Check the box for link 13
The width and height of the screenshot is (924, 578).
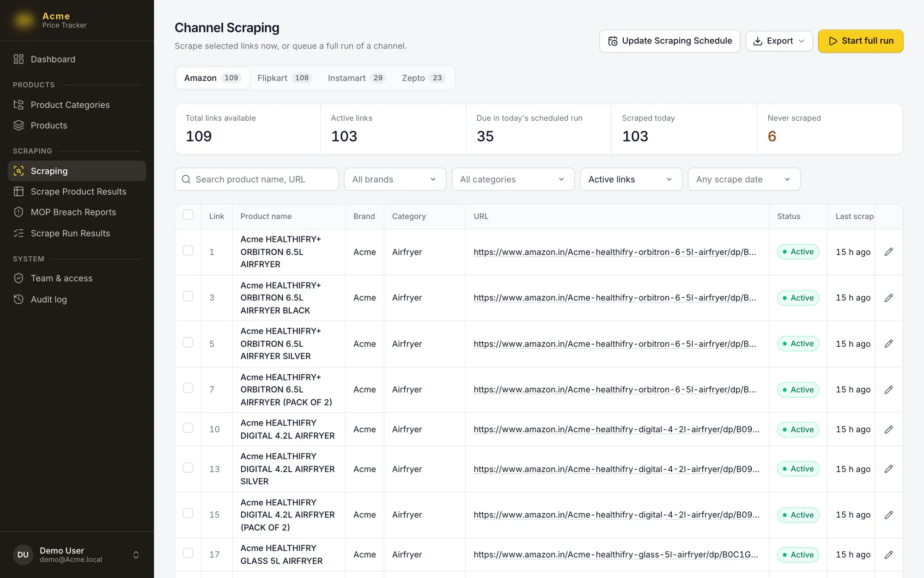[188, 467]
